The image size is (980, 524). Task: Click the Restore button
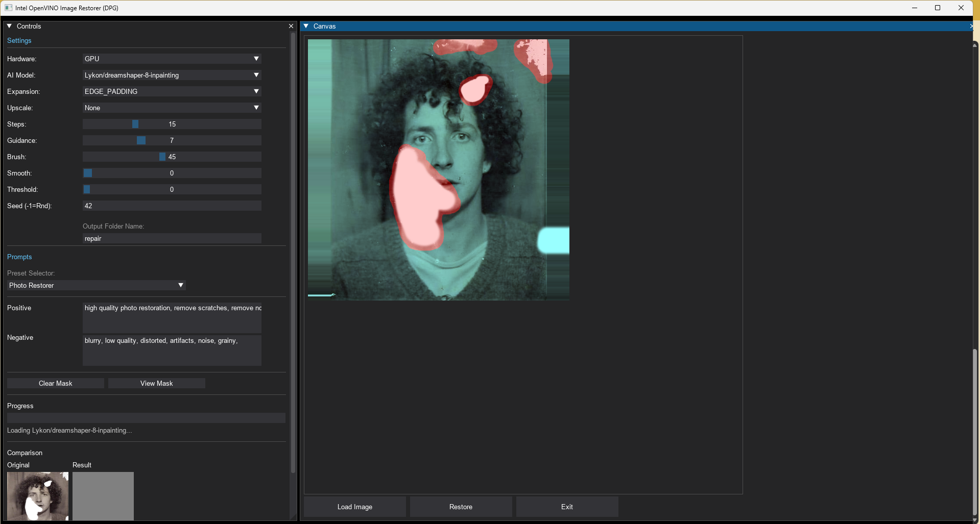[461, 507]
